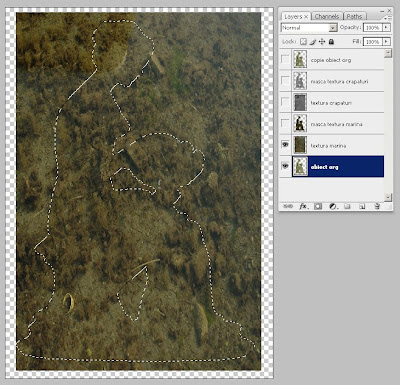Viewport: 400px width, 385px height.
Task: Click layers list scroll down arrow
Action: [x=388, y=197]
